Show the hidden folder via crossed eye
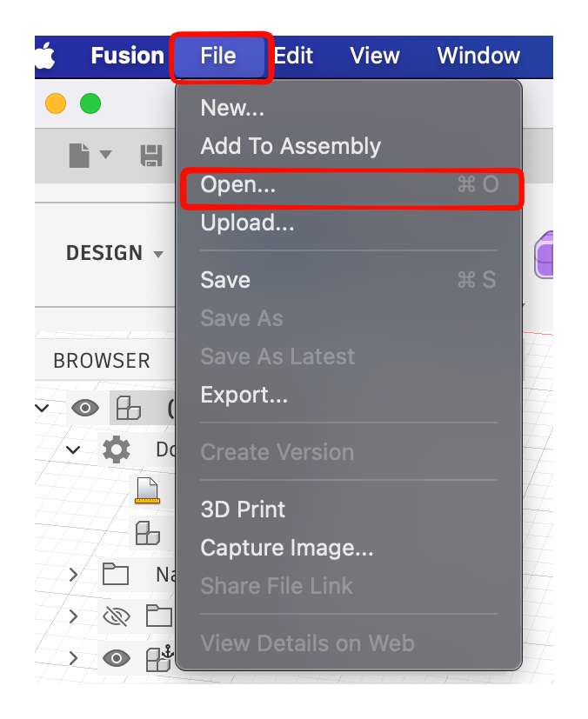Screen dimensions: 588x719 pyautogui.click(x=116, y=616)
